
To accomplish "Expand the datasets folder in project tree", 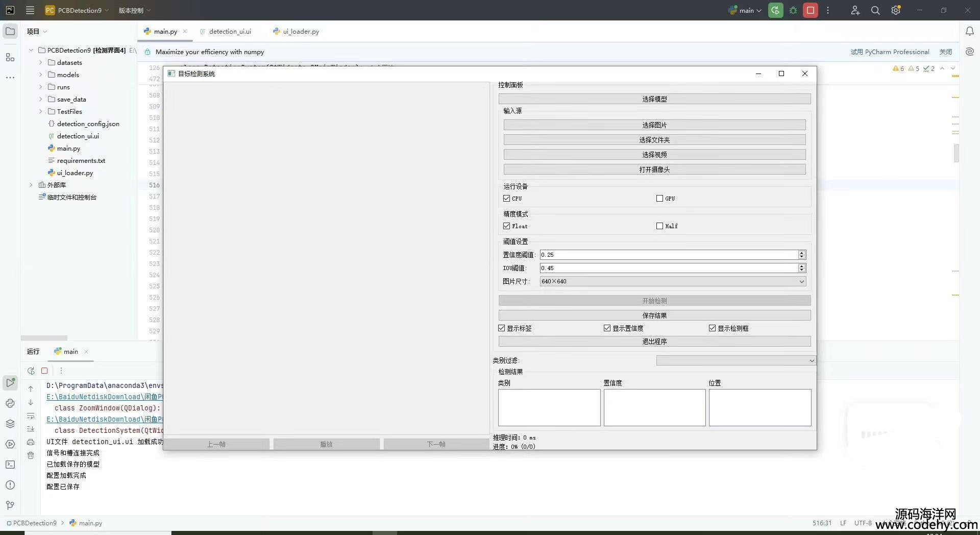I will pyautogui.click(x=41, y=62).
